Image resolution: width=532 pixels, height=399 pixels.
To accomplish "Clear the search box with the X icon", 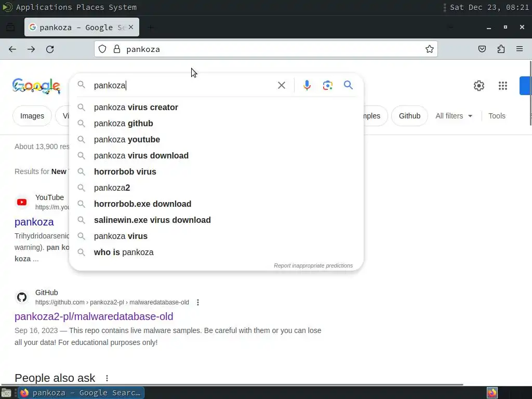I will [282, 85].
